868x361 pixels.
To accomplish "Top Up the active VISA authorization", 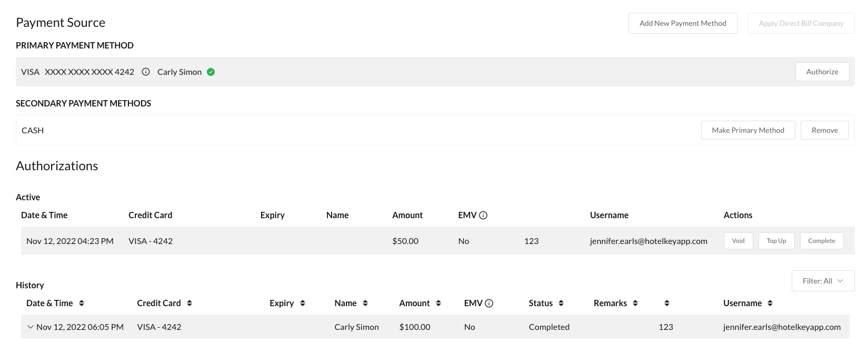I will click(x=776, y=241).
